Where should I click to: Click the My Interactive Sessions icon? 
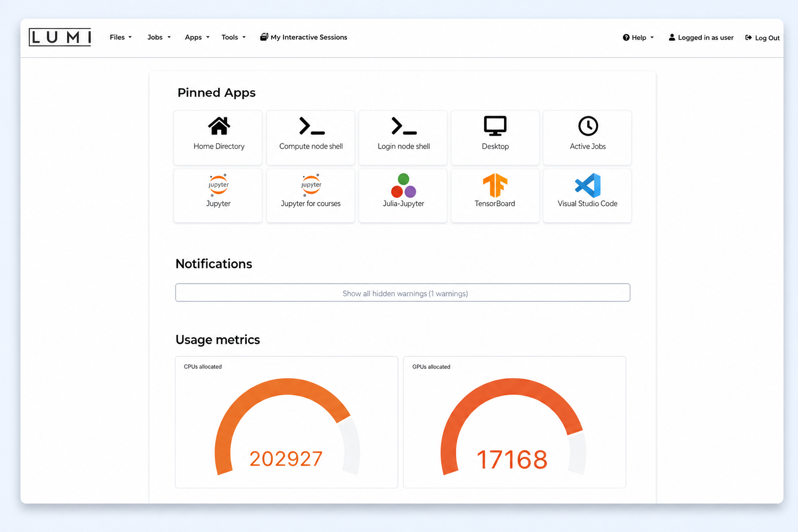(264, 37)
